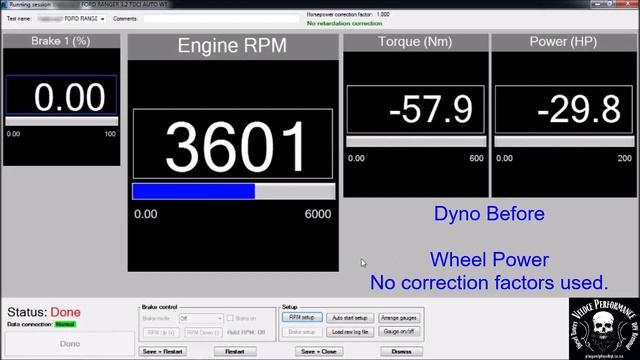Click the Brake setup button

pyautogui.click(x=302, y=332)
